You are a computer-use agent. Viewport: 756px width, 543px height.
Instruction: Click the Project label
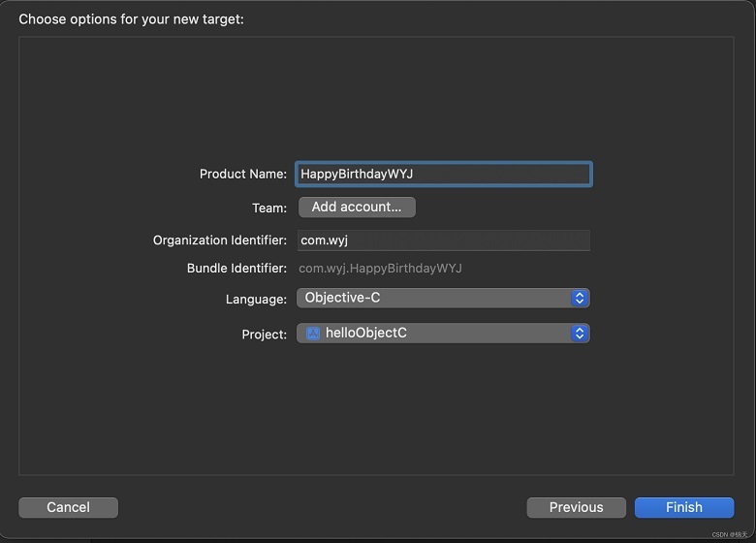point(265,335)
